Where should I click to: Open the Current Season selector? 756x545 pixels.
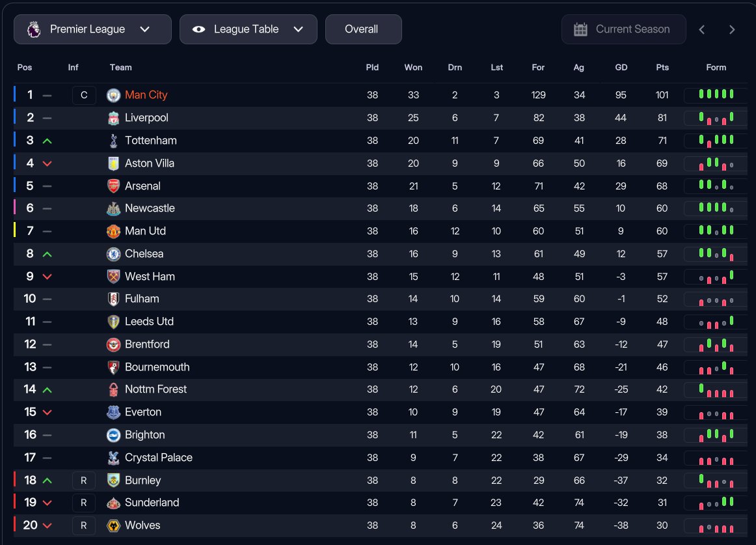pos(623,29)
